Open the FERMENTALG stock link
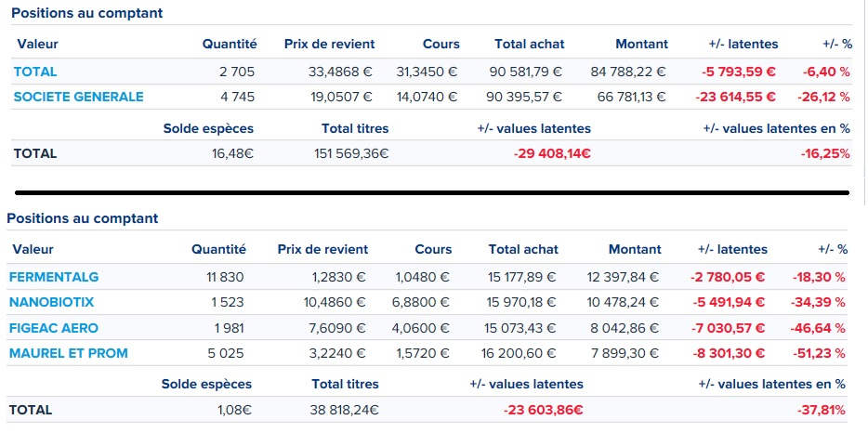This screenshot has height=446, width=868. coord(54,277)
